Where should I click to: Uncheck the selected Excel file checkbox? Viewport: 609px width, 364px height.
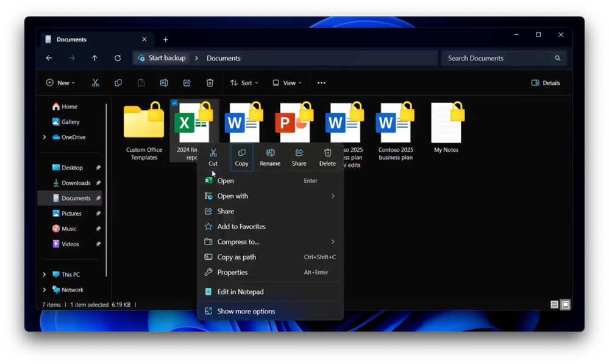pos(174,104)
